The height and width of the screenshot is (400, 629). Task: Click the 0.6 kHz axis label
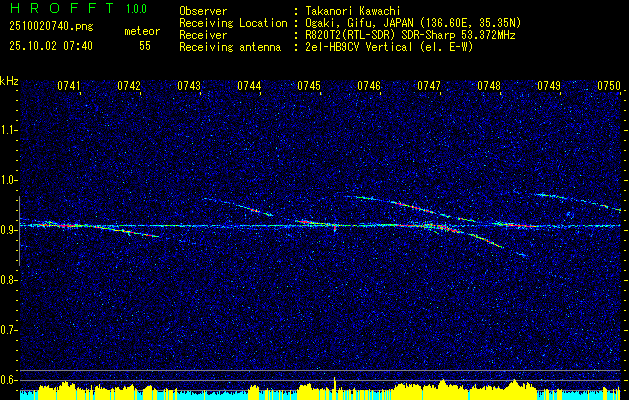[x=8, y=380]
